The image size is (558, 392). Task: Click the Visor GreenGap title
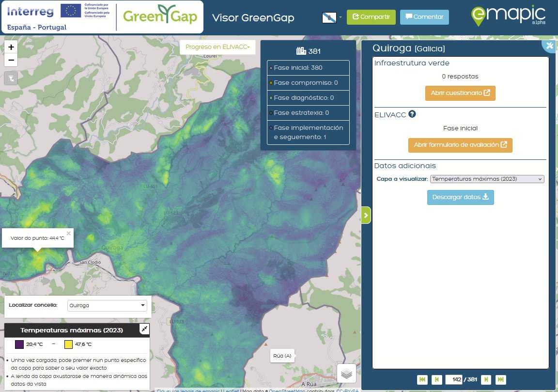tap(253, 18)
